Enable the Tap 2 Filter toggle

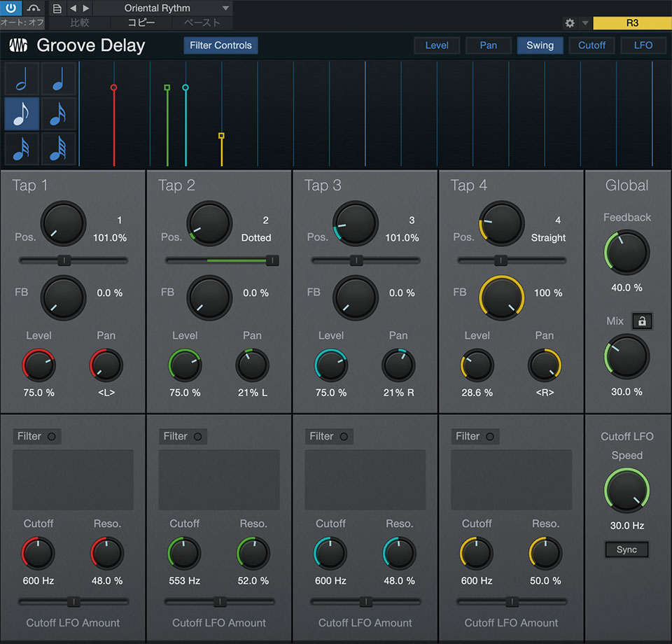pyautogui.click(x=183, y=437)
